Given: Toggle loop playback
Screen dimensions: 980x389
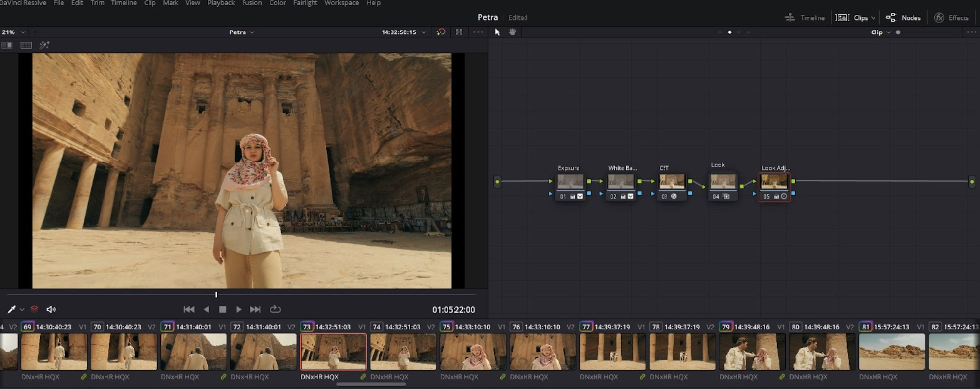Looking at the screenshot, I should point(275,309).
